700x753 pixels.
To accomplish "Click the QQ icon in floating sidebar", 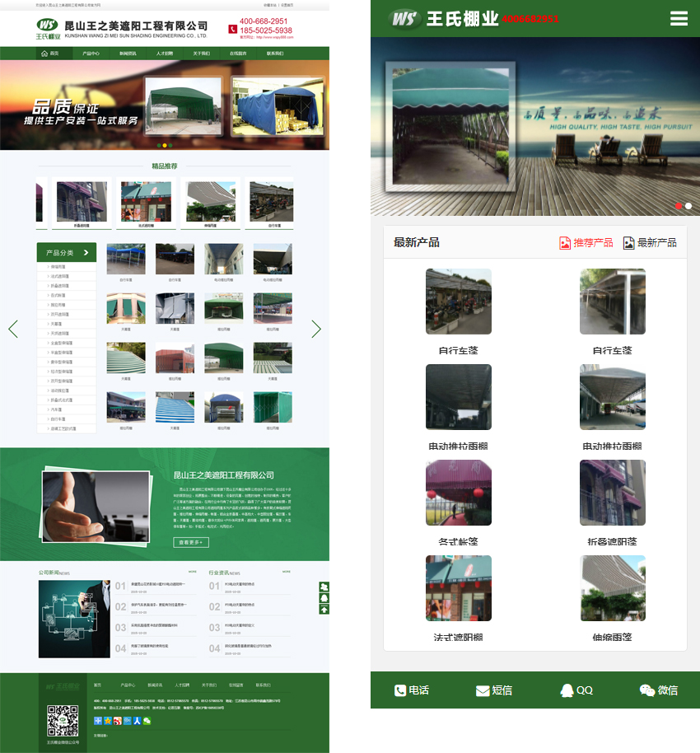I will (x=324, y=598).
